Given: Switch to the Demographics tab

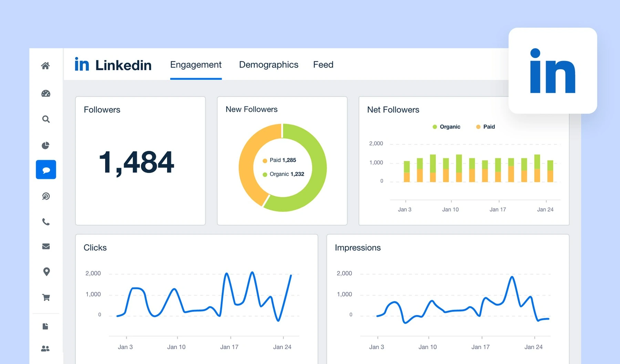Looking at the screenshot, I should pos(269,65).
